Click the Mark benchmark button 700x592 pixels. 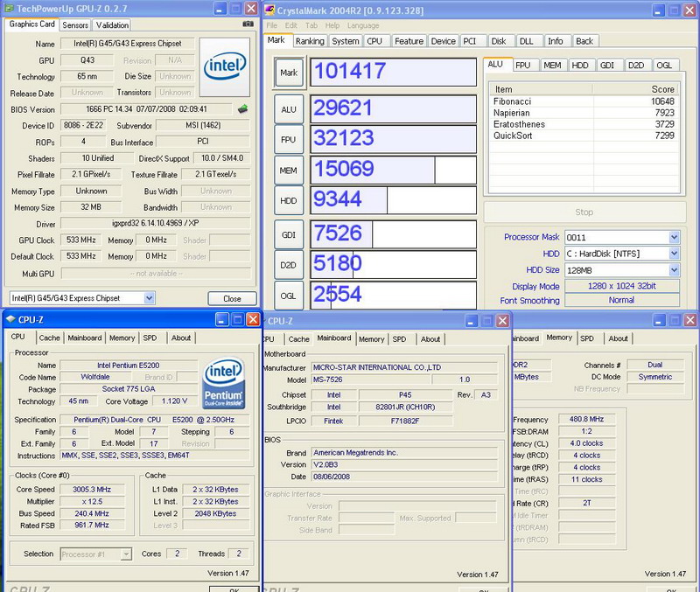[x=289, y=73]
